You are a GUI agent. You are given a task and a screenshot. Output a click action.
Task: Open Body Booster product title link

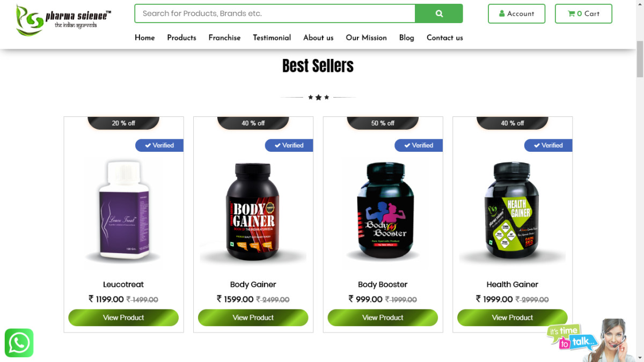[x=383, y=284]
